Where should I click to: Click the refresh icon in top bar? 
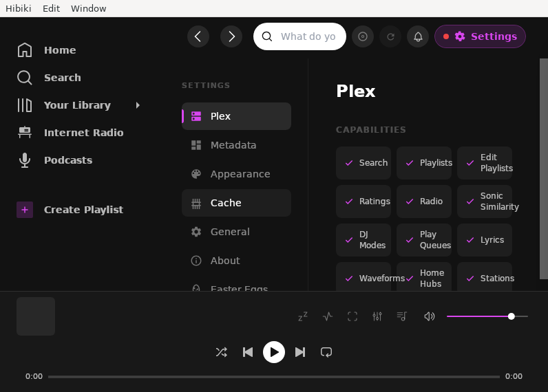[390, 36]
